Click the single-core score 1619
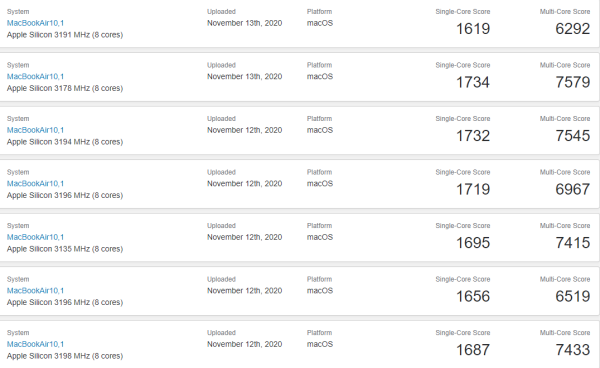 pyautogui.click(x=473, y=29)
